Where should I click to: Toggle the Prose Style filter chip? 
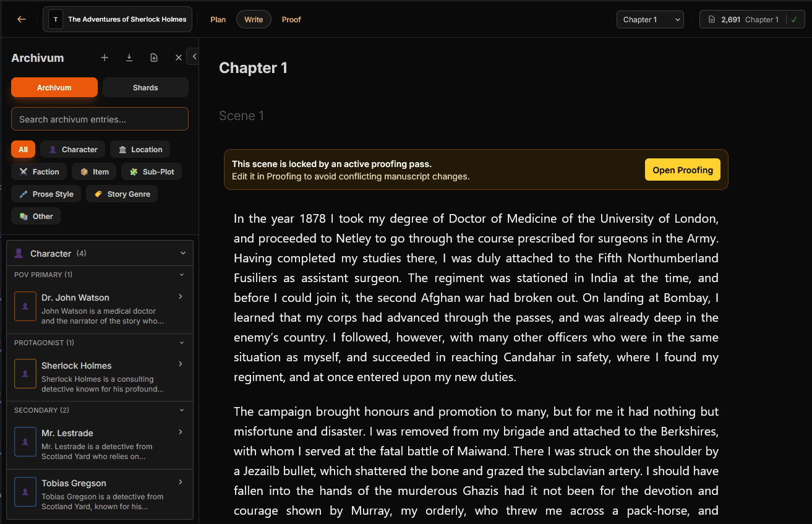(46, 194)
